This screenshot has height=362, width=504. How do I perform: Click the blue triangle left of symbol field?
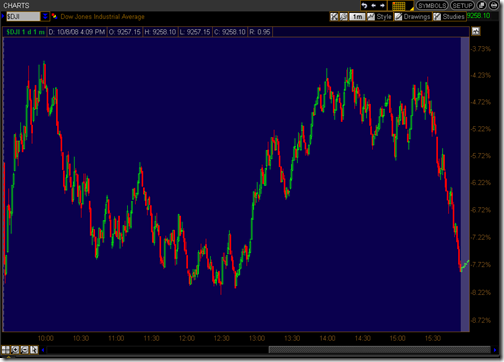coord(3,16)
